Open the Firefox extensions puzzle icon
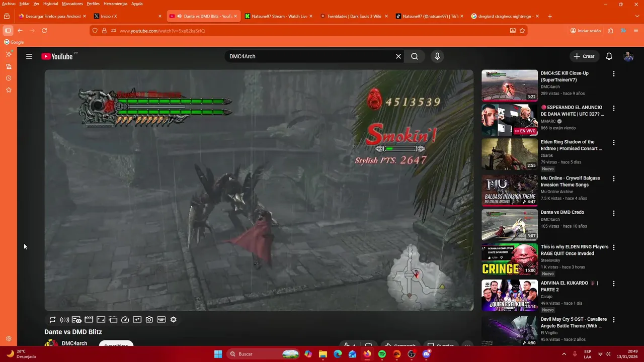Image resolution: width=644 pixels, height=362 pixels. pyautogui.click(x=610, y=31)
